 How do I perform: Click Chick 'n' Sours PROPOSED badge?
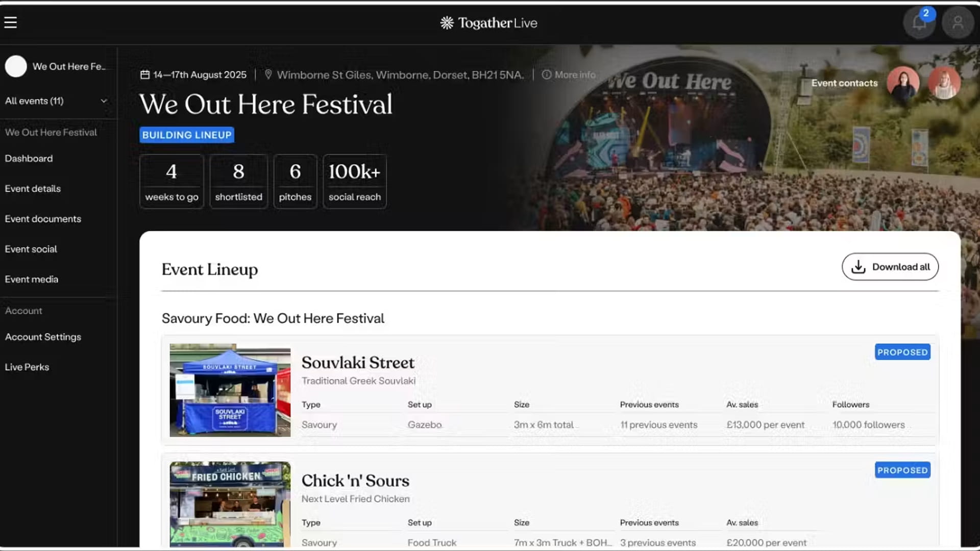[x=902, y=470]
